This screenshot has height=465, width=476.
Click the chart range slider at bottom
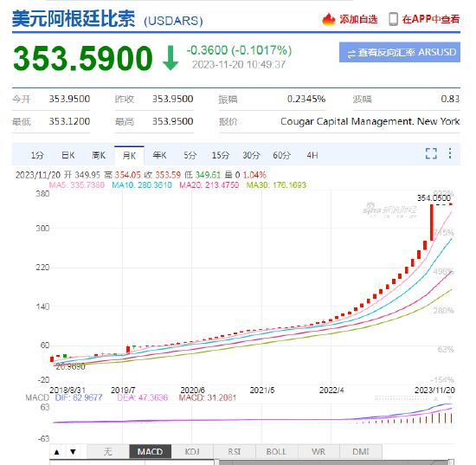(334, 462)
